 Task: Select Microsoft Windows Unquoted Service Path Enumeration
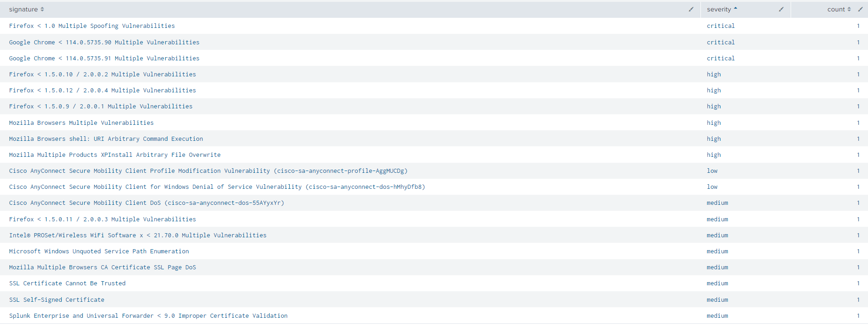99,251
